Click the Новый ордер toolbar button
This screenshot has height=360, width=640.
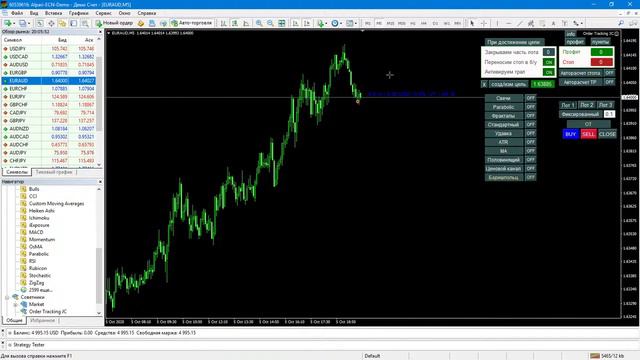114,23
